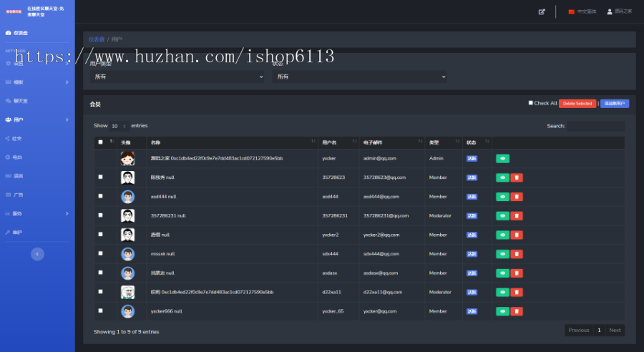Open the 状态 filter dropdown

pyautogui.click(x=359, y=77)
